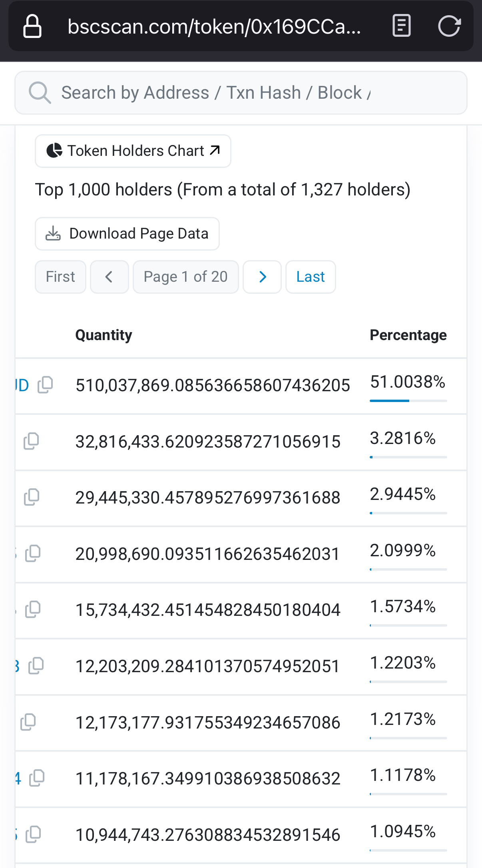The height and width of the screenshot is (868, 482).
Task: Copy address of holder with 2.0999%
Action: click(33, 553)
